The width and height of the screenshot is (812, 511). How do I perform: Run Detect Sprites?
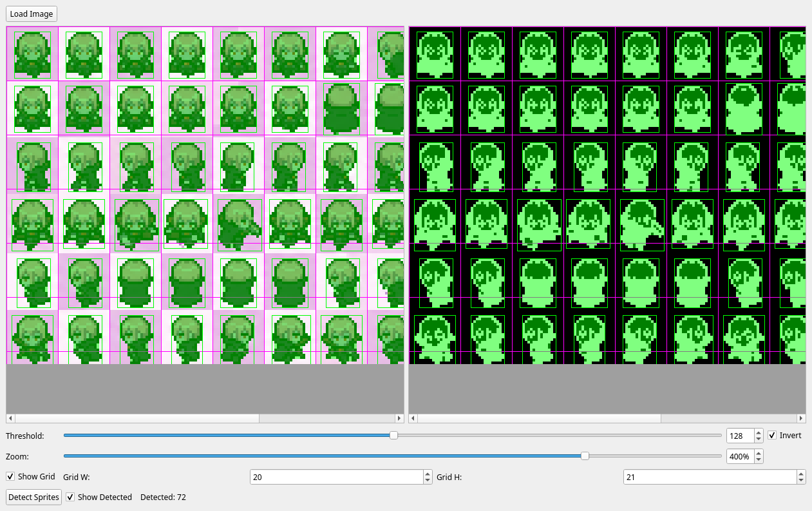pos(34,497)
